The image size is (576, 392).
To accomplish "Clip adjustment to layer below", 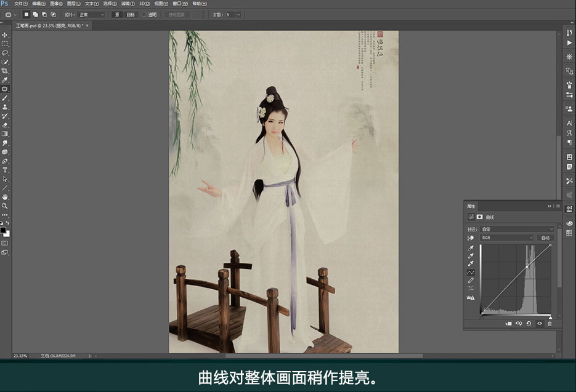I will tap(508, 324).
